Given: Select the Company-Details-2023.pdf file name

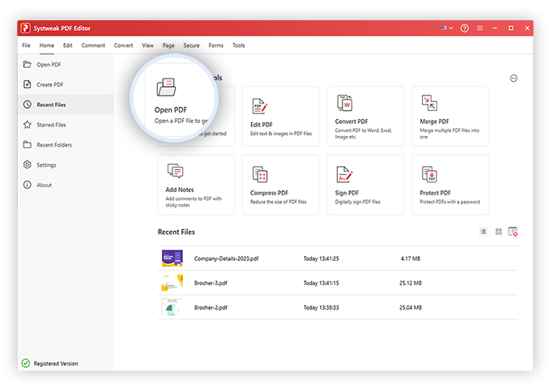Looking at the screenshot, I should [226, 258].
